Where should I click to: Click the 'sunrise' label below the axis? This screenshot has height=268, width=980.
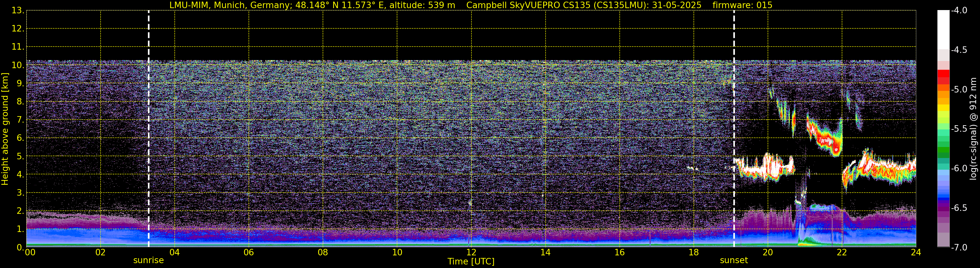148,261
